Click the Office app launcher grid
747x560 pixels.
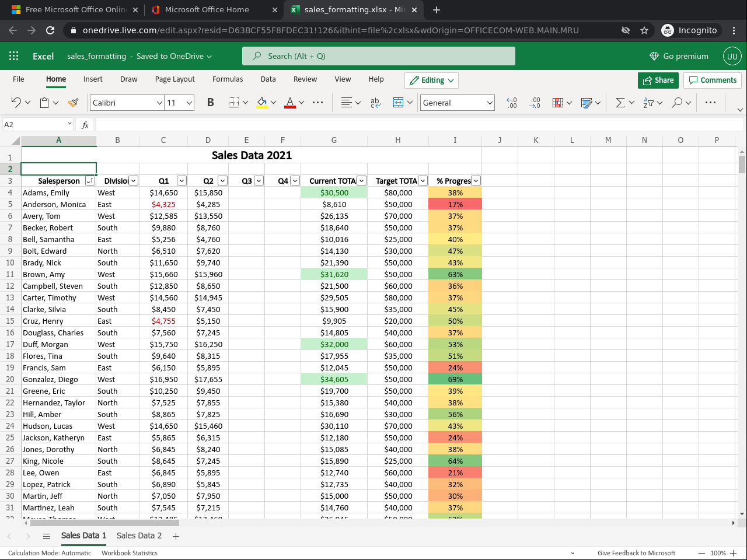(x=14, y=56)
